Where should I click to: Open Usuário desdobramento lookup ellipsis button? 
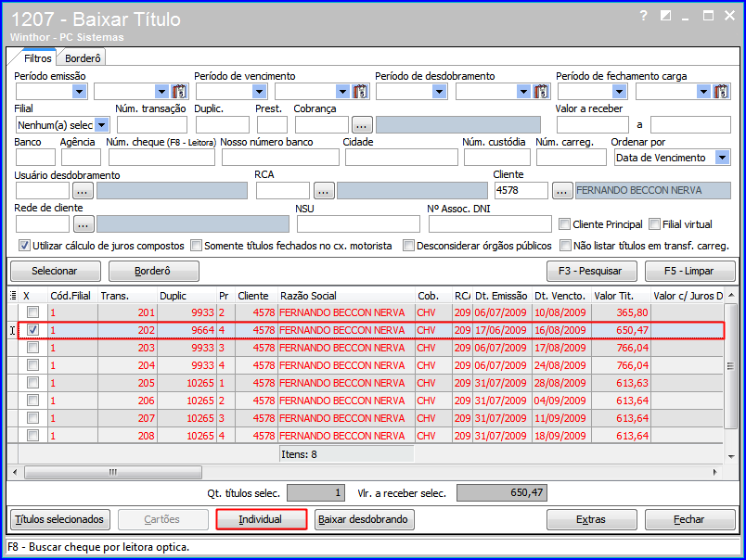click(83, 191)
